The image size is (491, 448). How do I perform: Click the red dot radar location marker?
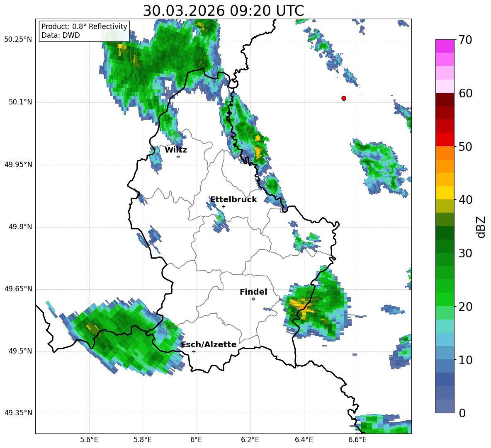tap(344, 98)
